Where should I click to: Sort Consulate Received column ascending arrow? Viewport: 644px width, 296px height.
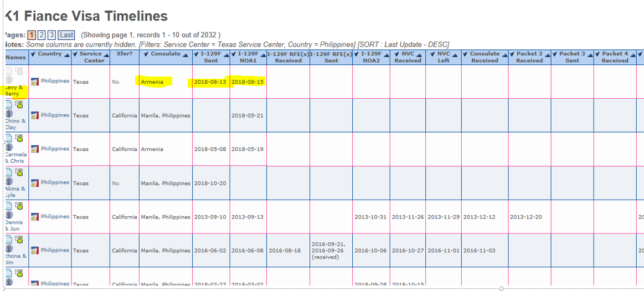(504, 54)
